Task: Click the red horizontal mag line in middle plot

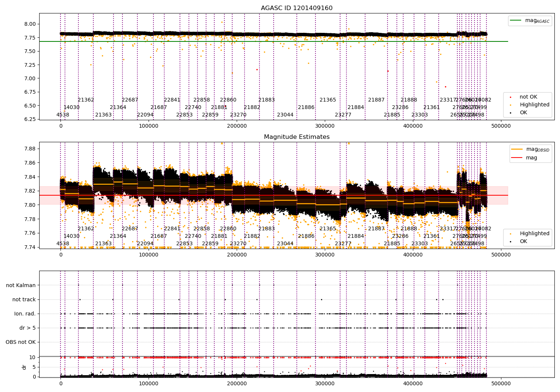Action: 274,195
